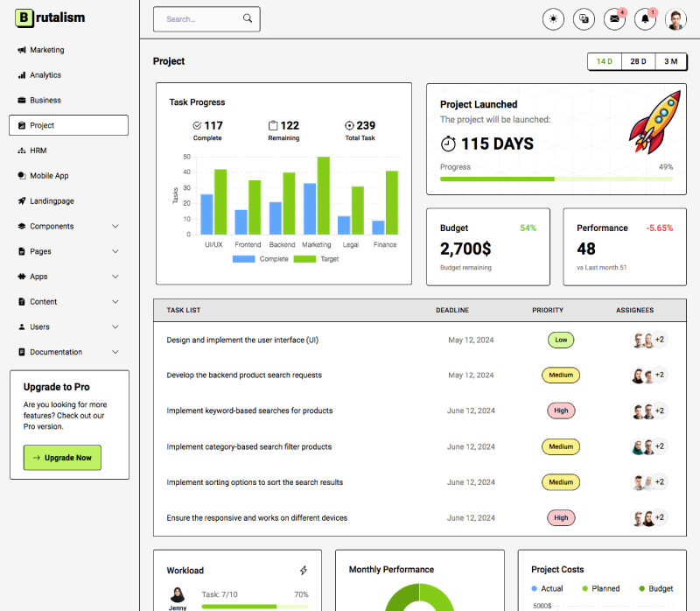Open the language translate icon
The width and height of the screenshot is (700, 611).
(x=584, y=18)
